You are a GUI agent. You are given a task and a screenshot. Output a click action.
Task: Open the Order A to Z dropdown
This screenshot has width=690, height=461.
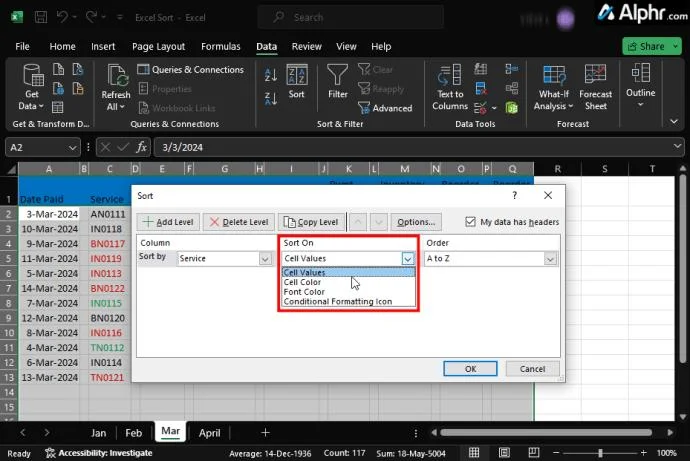(550, 258)
